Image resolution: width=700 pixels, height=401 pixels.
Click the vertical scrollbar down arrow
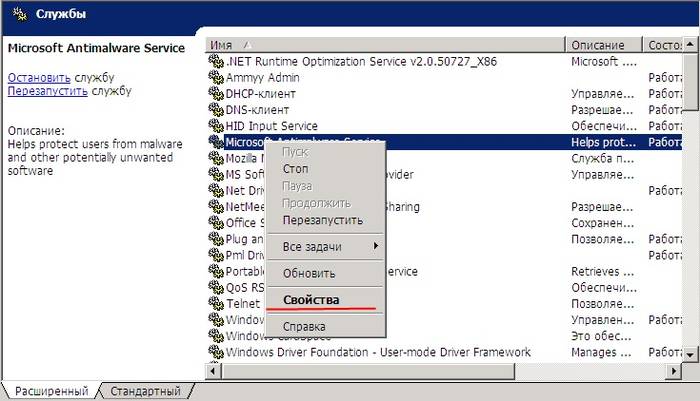[691, 354]
